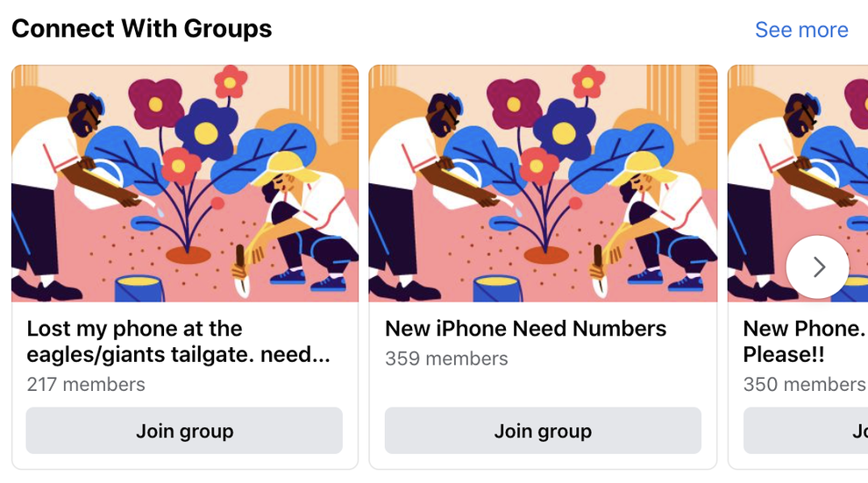This screenshot has height=483, width=868.
Task: Click the blue bucket in the first group cover
Action: (140, 288)
